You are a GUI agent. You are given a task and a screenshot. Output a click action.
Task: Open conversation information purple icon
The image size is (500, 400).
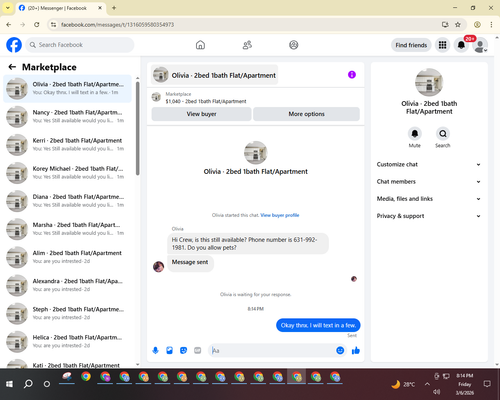pyautogui.click(x=352, y=75)
